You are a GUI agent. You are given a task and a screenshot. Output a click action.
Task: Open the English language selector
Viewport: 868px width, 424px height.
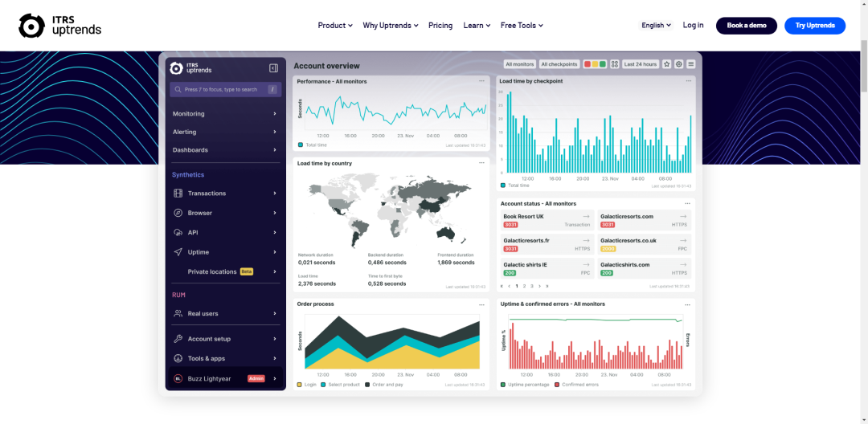(656, 26)
